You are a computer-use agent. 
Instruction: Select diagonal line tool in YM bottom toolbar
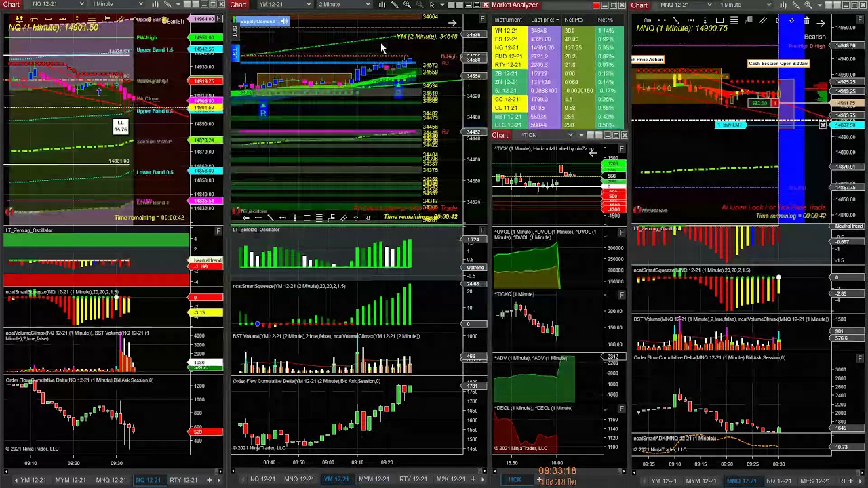[x=271, y=218]
